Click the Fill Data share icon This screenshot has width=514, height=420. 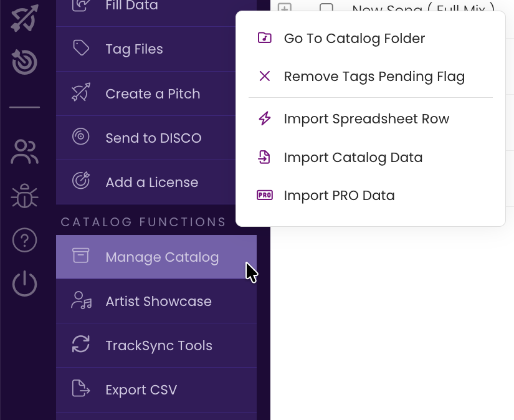tap(80, 5)
